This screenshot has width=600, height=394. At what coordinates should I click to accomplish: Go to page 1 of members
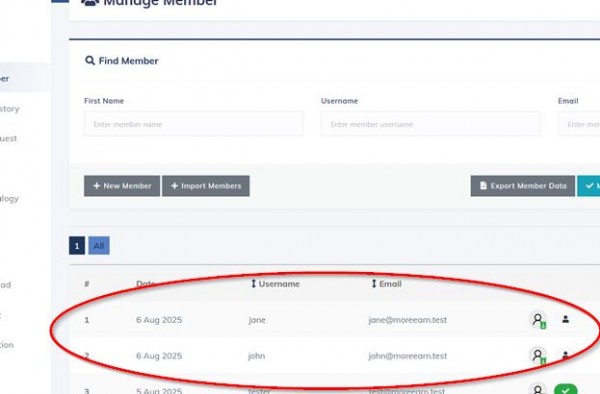[77, 246]
